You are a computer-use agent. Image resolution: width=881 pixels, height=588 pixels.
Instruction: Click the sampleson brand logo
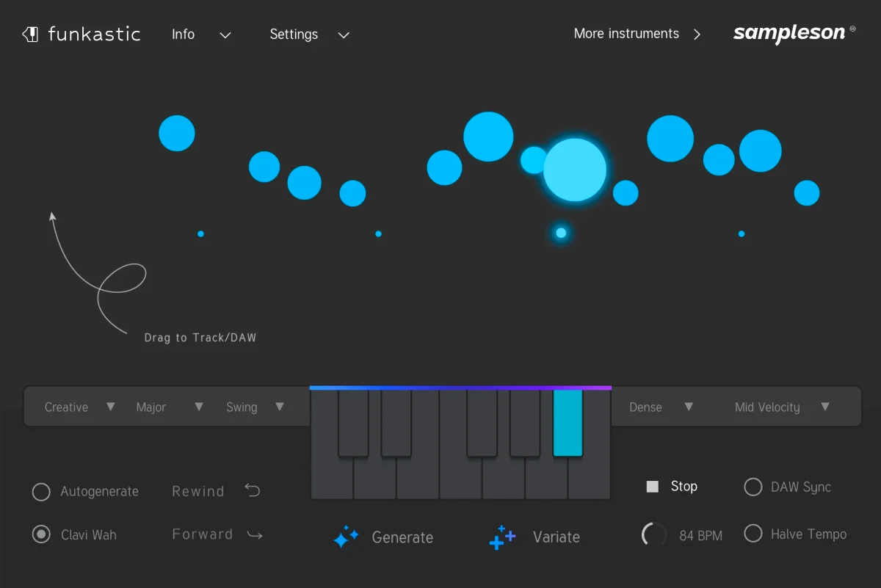(x=788, y=34)
